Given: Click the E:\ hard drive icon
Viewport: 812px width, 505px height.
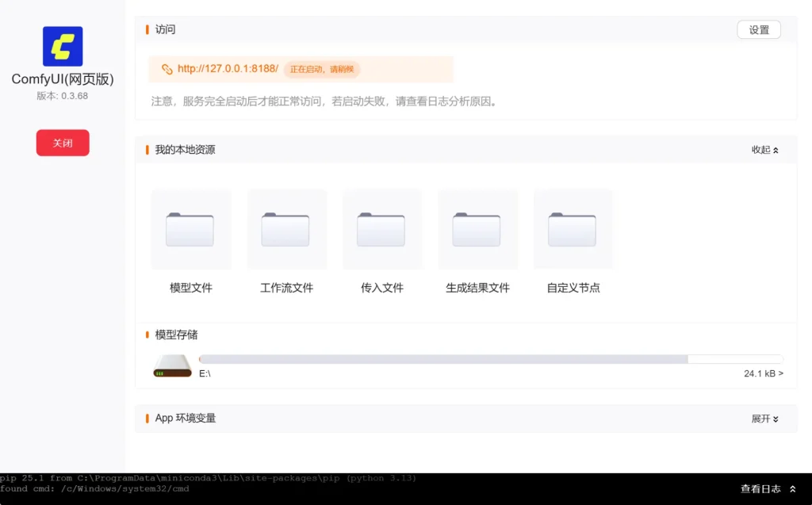Looking at the screenshot, I should [x=171, y=365].
